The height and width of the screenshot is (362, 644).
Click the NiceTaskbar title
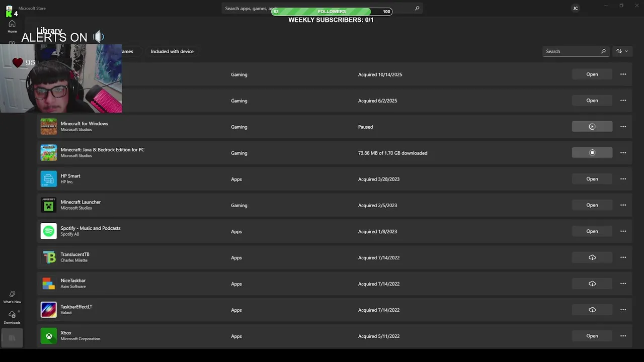[x=73, y=281]
